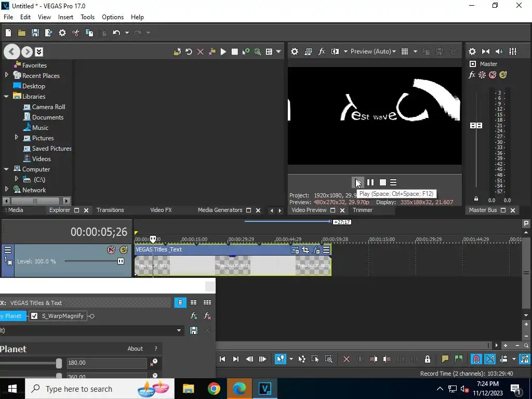This screenshot has width=532, height=399.
Task: Start preview in Explorer toolbar
Action: (x=223, y=51)
